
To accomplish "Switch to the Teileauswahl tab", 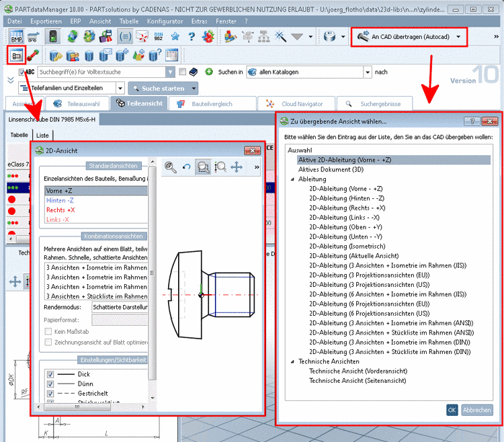I will click(x=77, y=103).
